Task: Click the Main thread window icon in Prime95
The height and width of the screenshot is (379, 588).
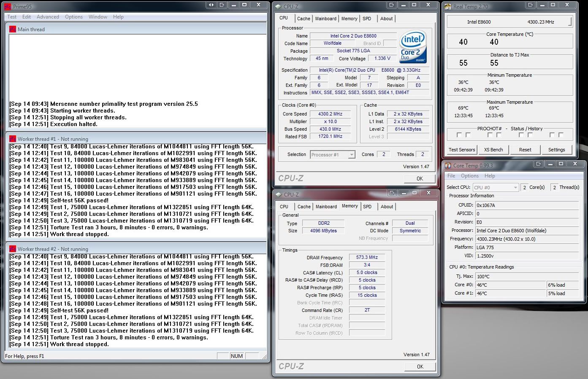Action: (x=13, y=29)
